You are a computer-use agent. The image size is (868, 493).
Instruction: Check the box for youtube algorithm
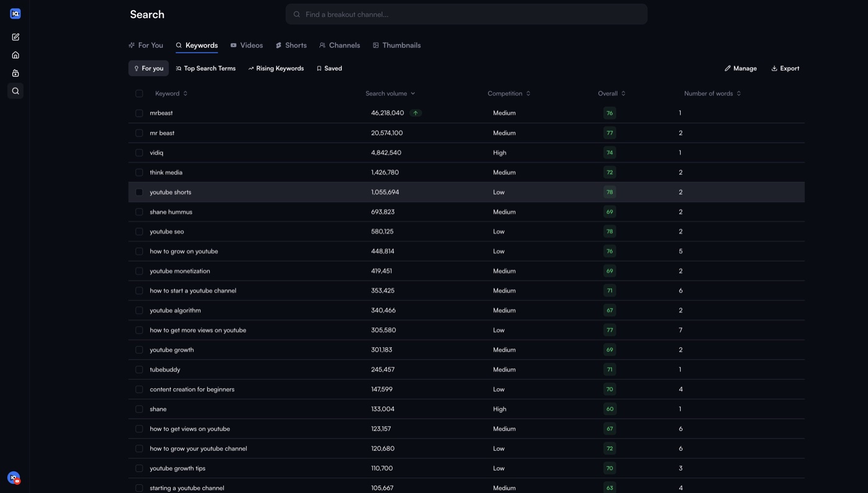(139, 310)
